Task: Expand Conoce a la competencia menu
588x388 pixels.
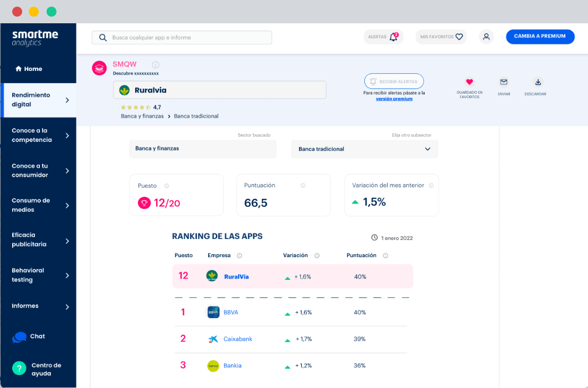Action: (68, 135)
